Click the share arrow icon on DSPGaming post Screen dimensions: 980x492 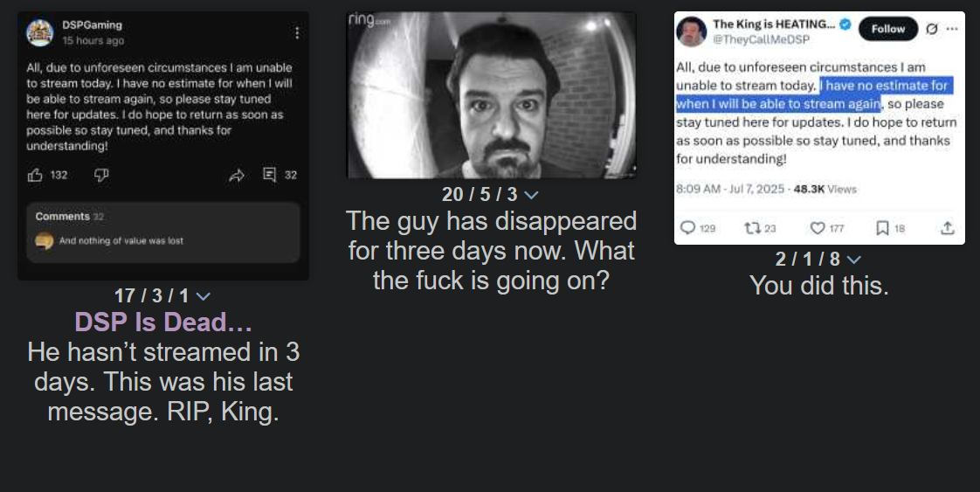(236, 176)
